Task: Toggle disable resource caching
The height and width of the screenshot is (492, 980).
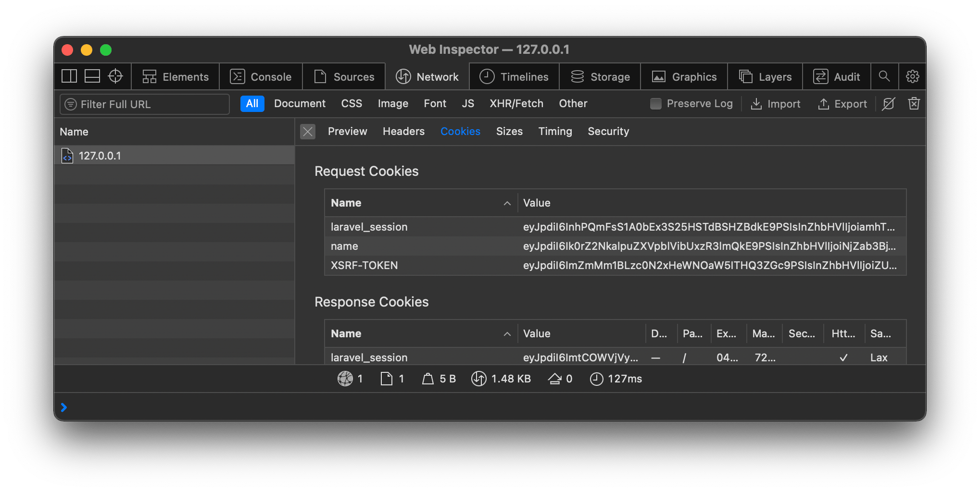Action: point(888,104)
